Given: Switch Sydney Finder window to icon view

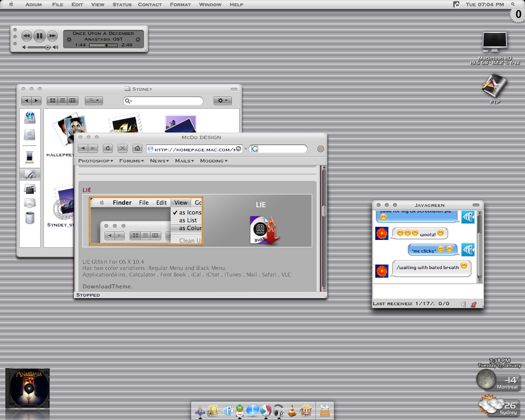Looking at the screenshot, I should click(x=52, y=100).
